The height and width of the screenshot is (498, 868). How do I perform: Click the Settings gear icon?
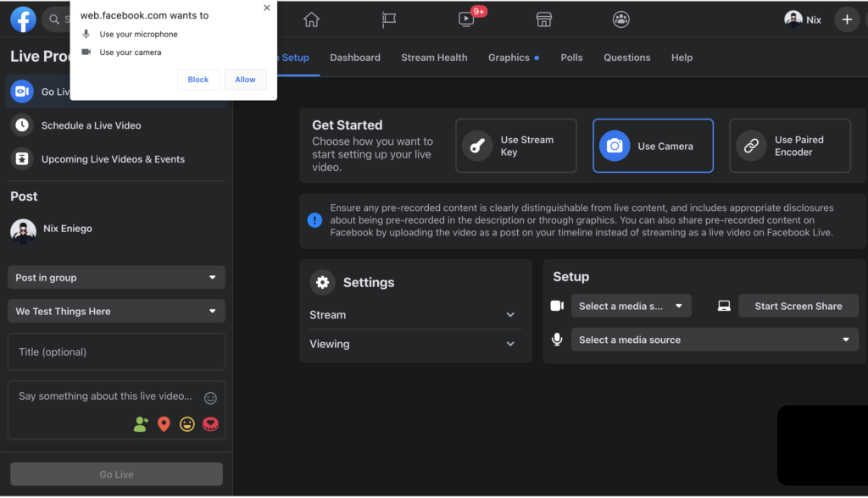click(x=322, y=282)
